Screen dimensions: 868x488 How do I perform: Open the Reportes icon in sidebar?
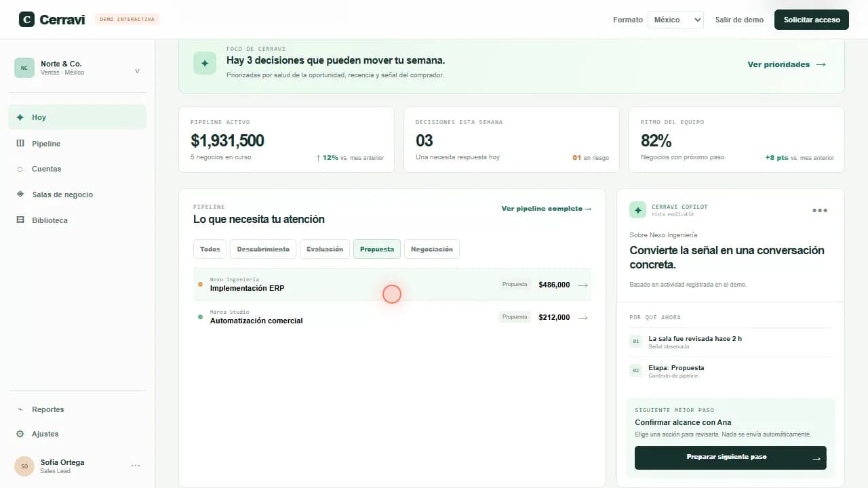pyautogui.click(x=20, y=409)
